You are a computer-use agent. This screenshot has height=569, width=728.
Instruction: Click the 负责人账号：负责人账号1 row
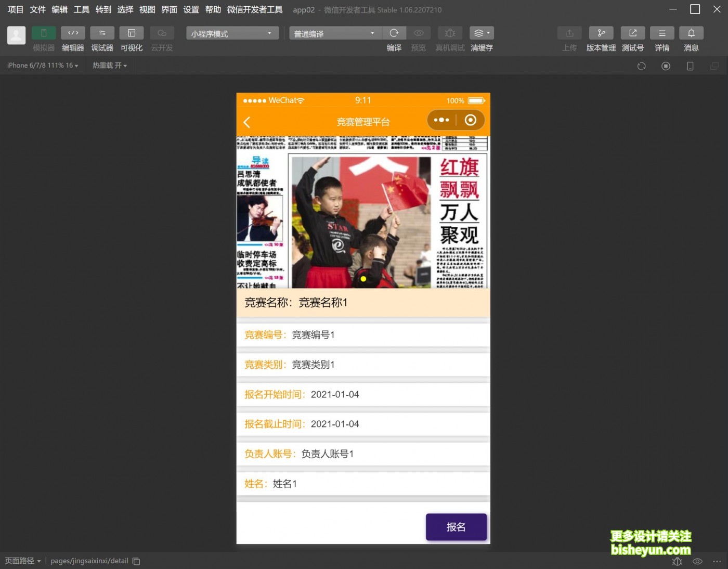coord(363,454)
